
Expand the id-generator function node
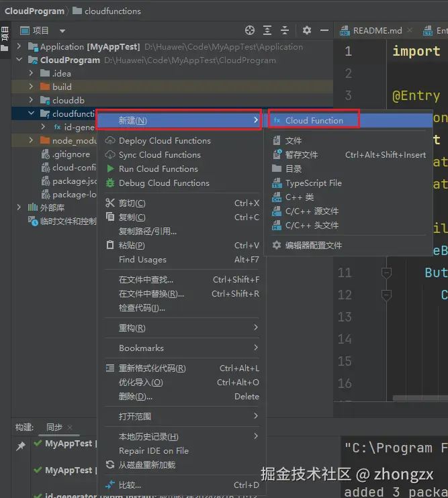tap(43, 127)
